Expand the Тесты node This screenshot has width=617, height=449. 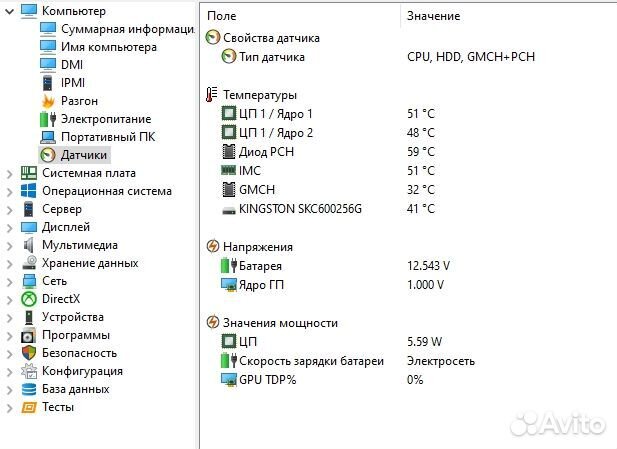(9, 408)
